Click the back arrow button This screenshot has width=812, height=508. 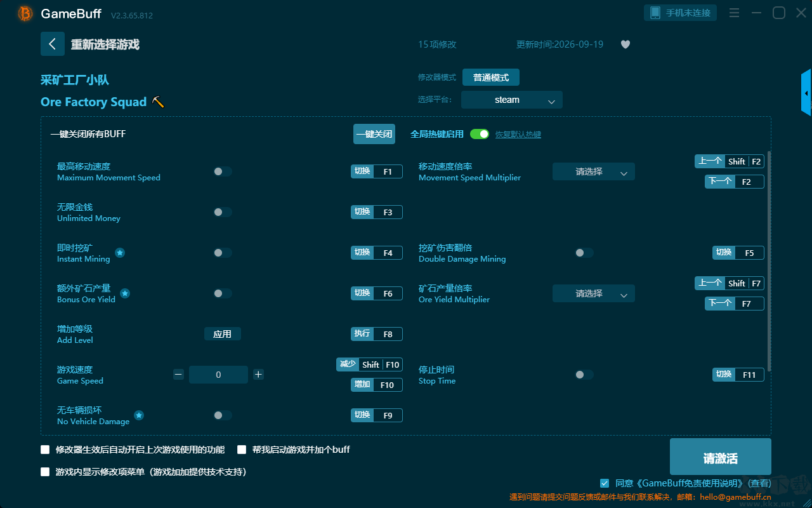click(53, 44)
